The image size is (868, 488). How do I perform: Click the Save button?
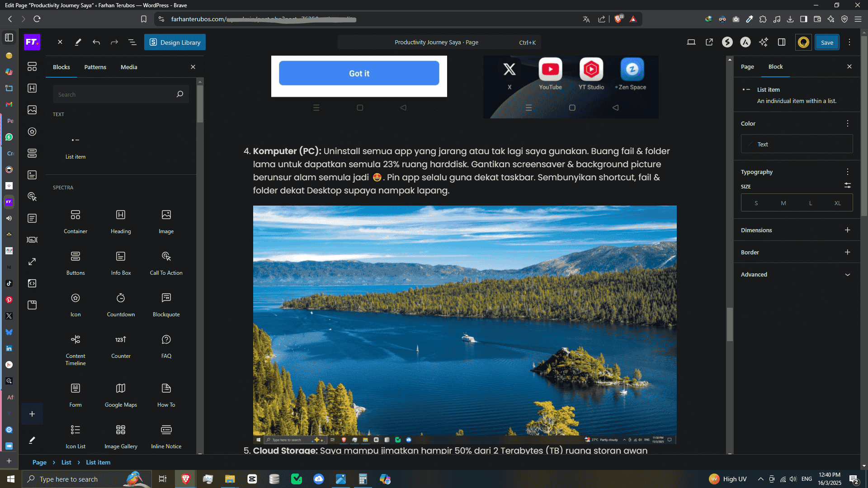tap(827, 42)
